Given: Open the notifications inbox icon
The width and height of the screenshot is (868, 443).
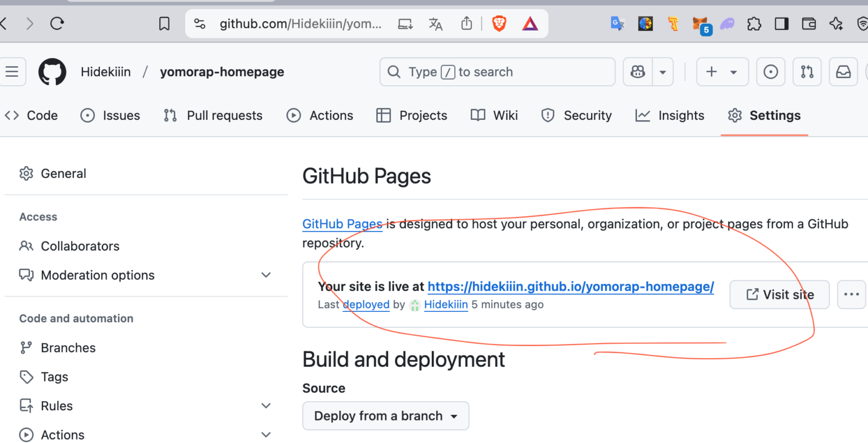Looking at the screenshot, I should [x=843, y=72].
